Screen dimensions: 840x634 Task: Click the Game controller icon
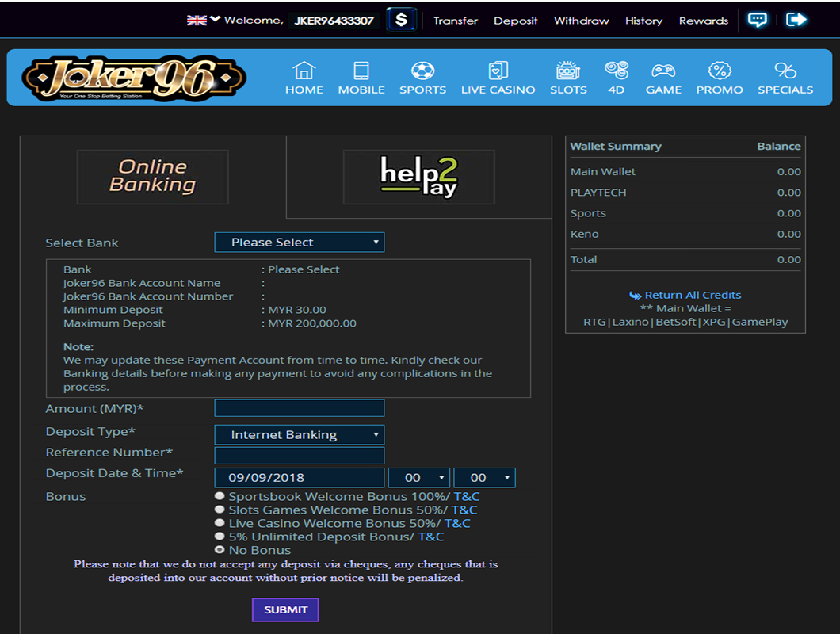click(663, 71)
